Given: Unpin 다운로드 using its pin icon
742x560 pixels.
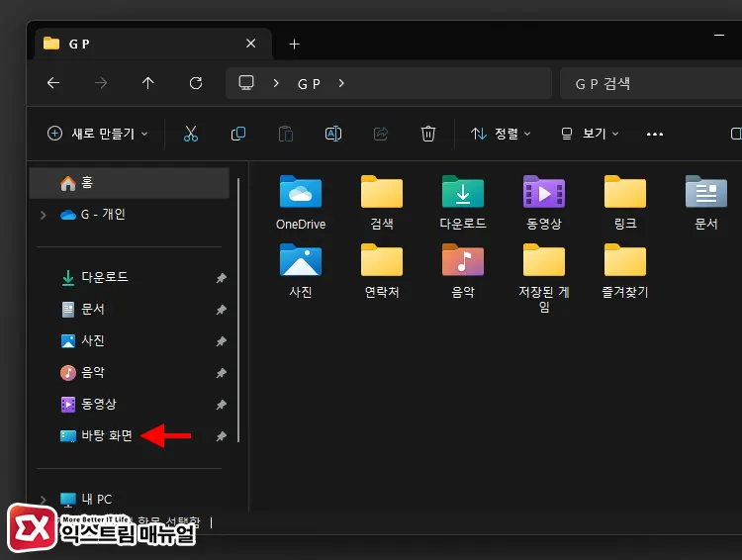Looking at the screenshot, I should (x=221, y=278).
